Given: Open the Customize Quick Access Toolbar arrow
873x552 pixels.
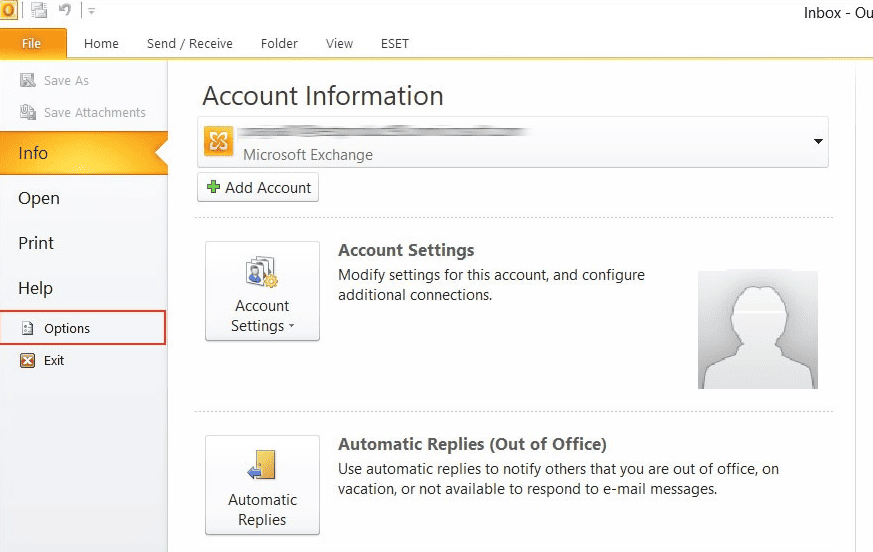Looking at the screenshot, I should tap(91, 12).
